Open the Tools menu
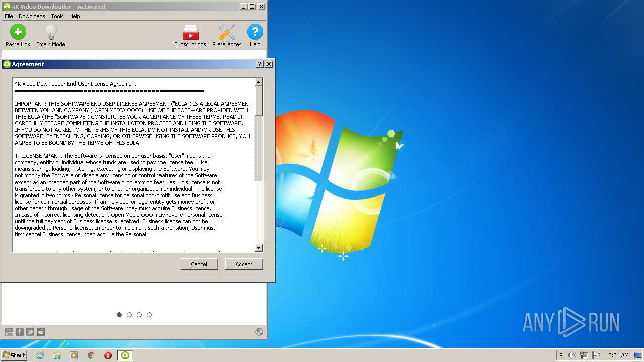This screenshot has width=644, height=362. coord(57,16)
